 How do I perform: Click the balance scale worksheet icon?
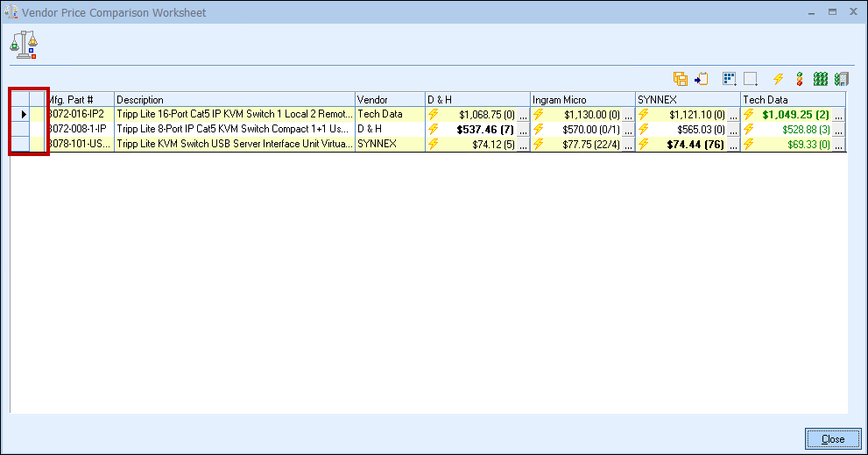[x=24, y=45]
